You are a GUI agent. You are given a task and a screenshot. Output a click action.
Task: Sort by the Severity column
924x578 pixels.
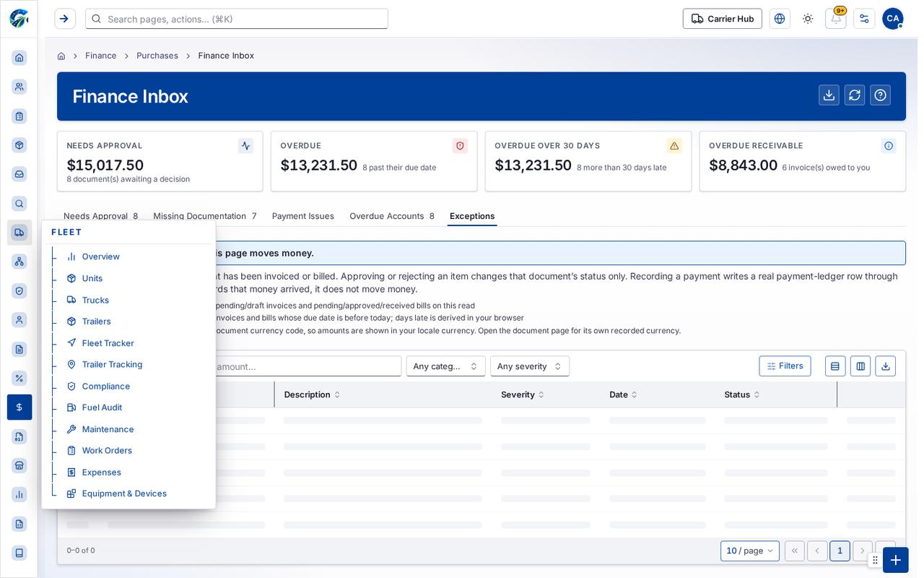tap(523, 394)
